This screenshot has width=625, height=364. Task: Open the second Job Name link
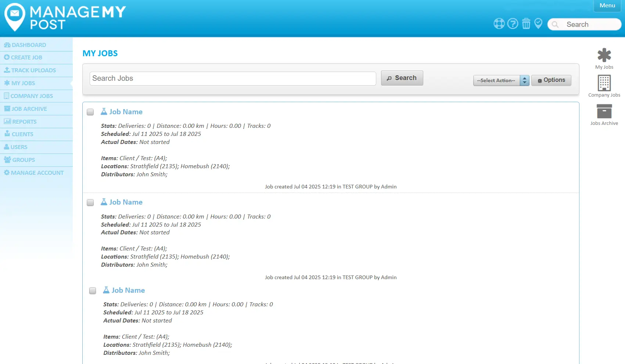click(x=126, y=202)
